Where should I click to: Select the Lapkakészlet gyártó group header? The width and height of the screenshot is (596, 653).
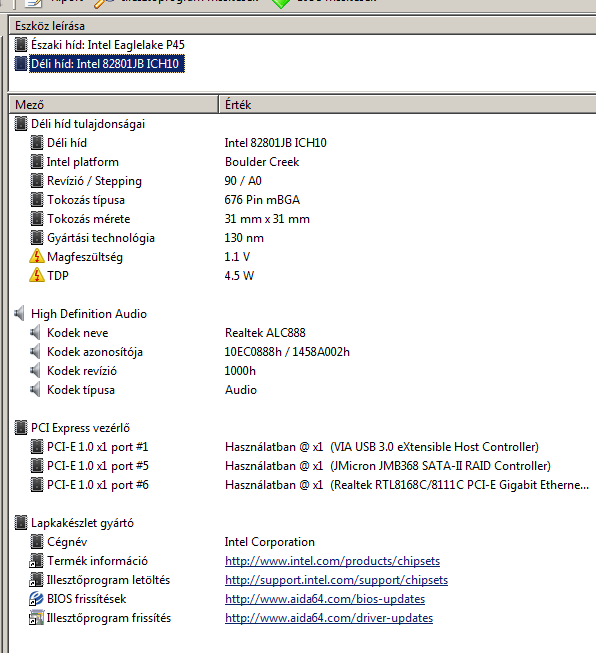coord(82,523)
